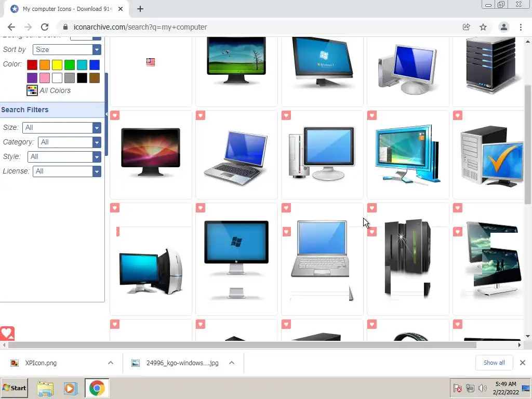Favorite the orange checkmark computer icon
Image resolution: width=532 pixels, height=399 pixels.
pyautogui.click(x=457, y=115)
